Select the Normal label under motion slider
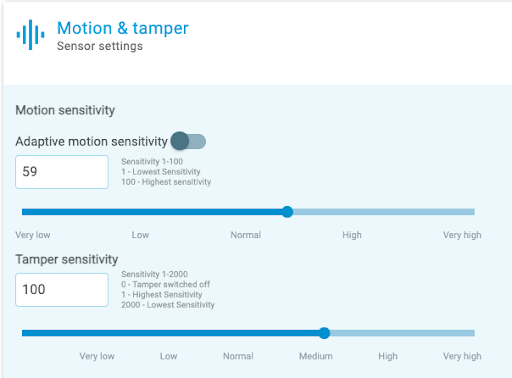The image size is (512, 378). (x=246, y=235)
